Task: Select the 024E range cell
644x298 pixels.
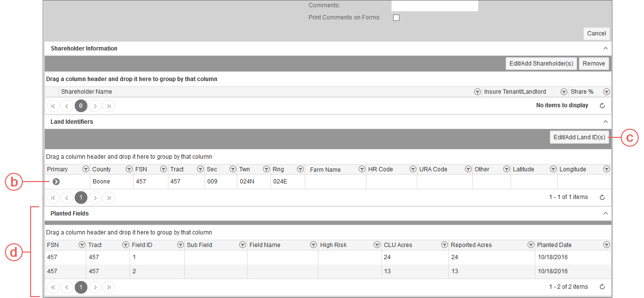Action: click(287, 182)
